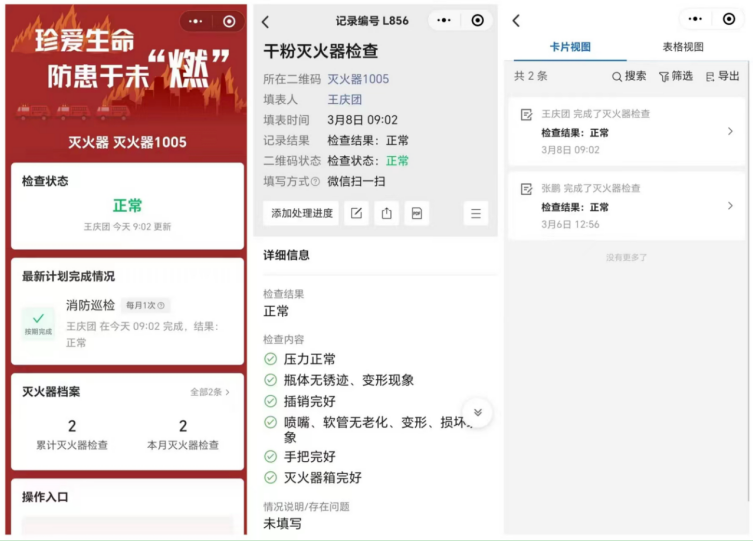This screenshot has height=541, width=753.
Task: Click the 导出 export option
Action: tap(722, 76)
